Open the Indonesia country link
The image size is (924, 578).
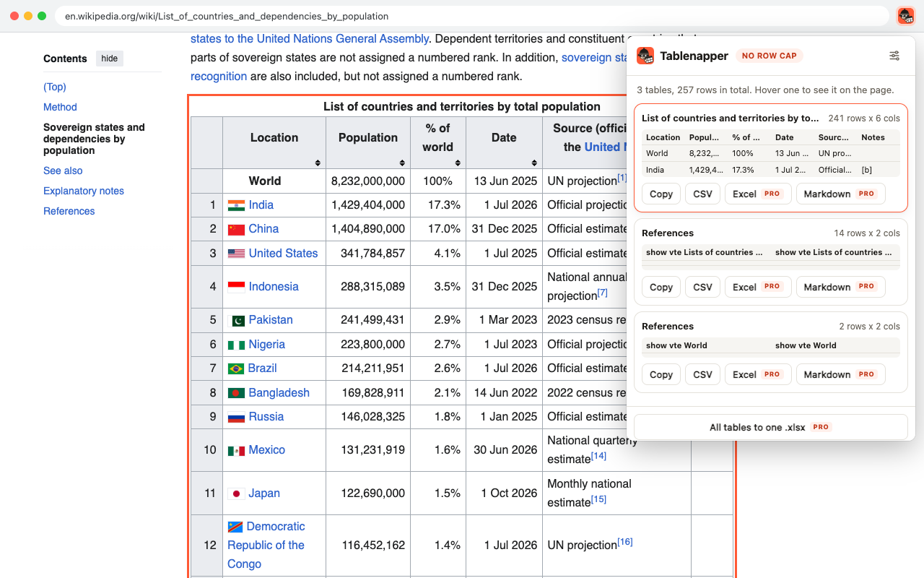point(274,287)
